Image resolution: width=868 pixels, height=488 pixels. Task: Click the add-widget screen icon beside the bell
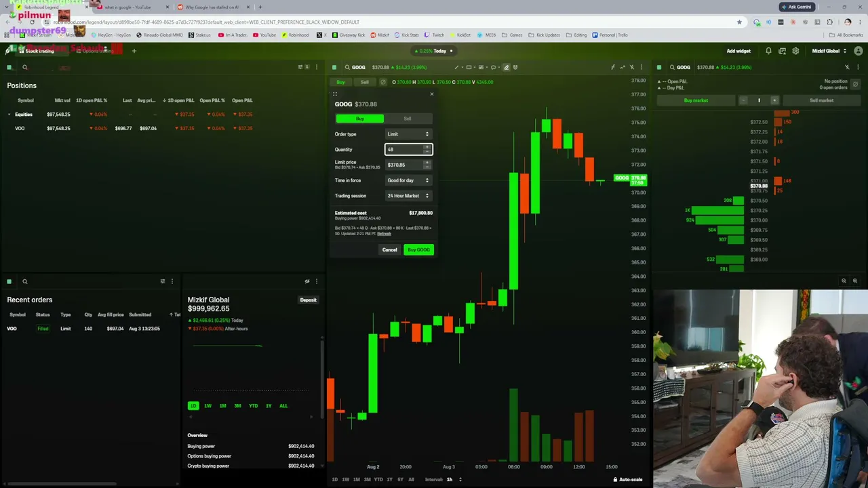tap(782, 51)
